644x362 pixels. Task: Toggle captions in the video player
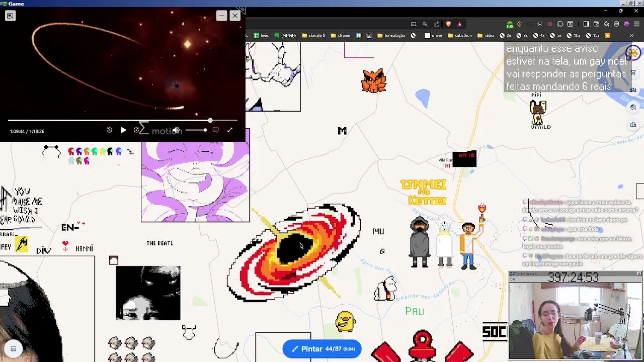[x=215, y=130]
